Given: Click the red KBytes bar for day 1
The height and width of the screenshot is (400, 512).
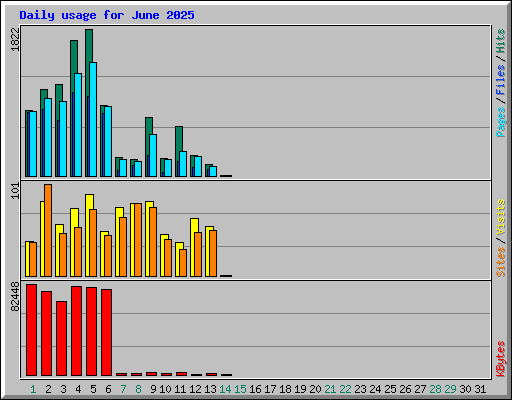Looking at the screenshot, I should click(x=31, y=330).
